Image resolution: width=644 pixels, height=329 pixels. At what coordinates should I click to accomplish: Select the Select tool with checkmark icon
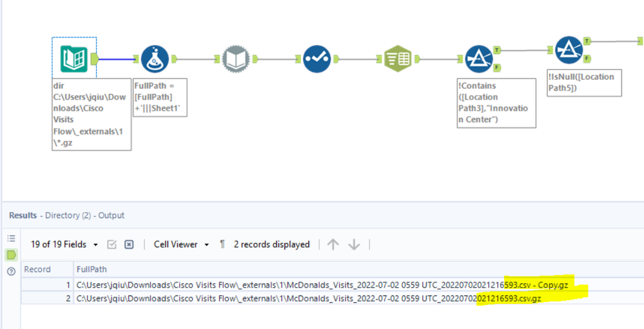click(317, 59)
